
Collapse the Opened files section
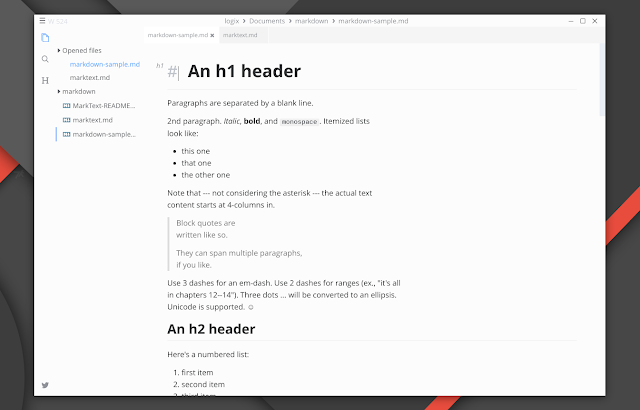pyautogui.click(x=59, y=50)
